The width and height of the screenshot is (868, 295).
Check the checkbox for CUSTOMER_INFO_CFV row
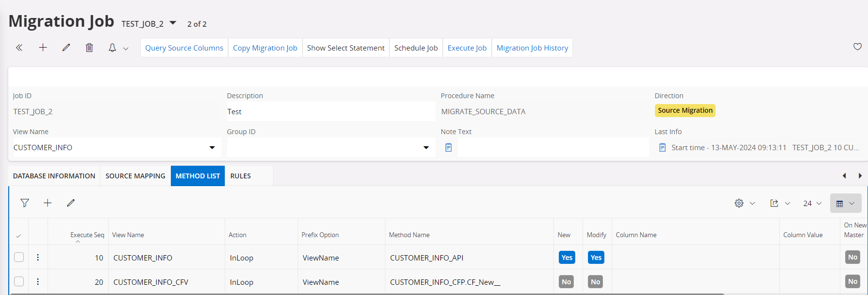[x=19, y=282]
